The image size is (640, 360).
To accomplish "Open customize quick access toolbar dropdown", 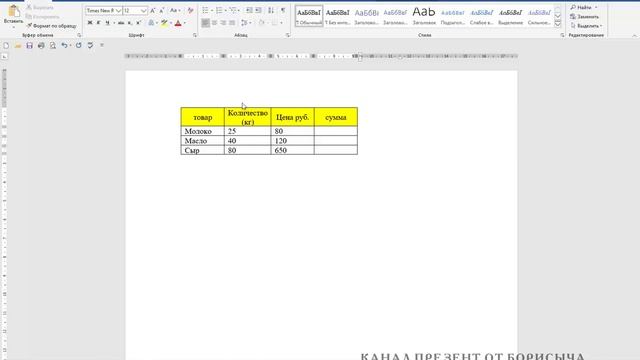I will (102, 45).
